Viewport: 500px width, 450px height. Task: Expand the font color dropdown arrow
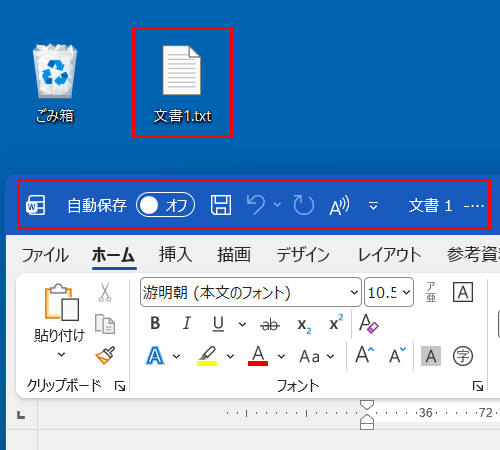pos(282,356)
